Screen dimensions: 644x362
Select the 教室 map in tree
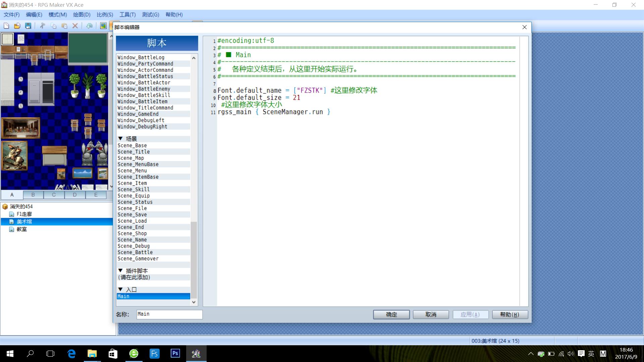[x=22, y=229]
